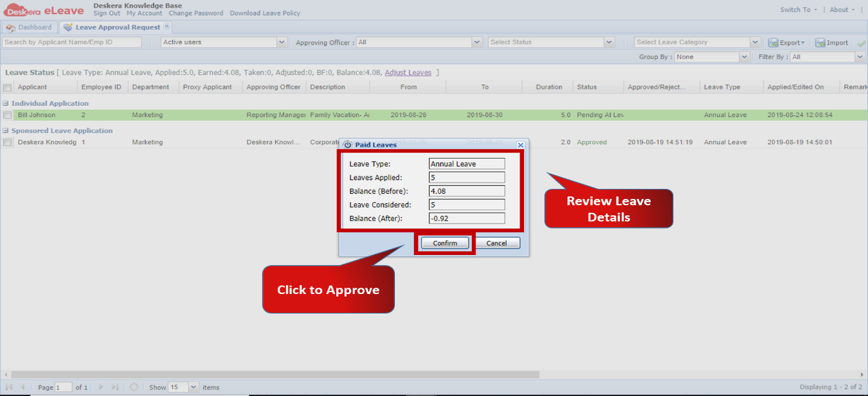Click the horizontal scrollbar thumb
This screenshot has width=868, height=396.
[x=275, y=375]
